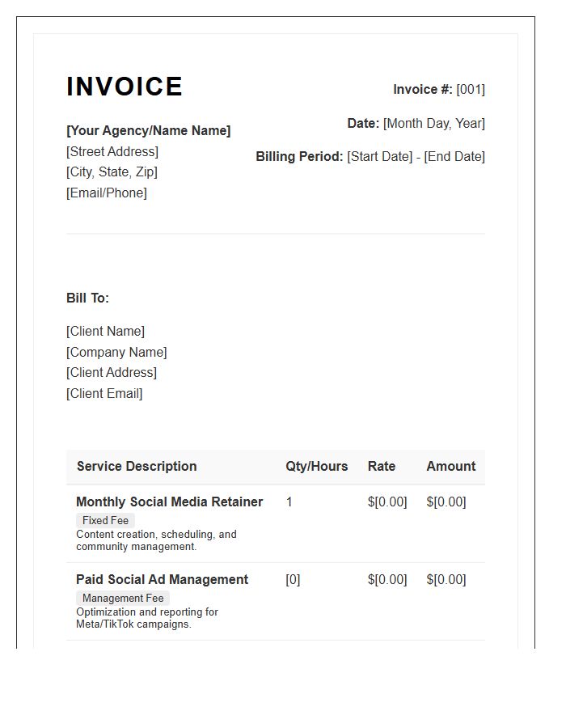Click the Bill To: heading
566x728 pixels.
[87, 298]
